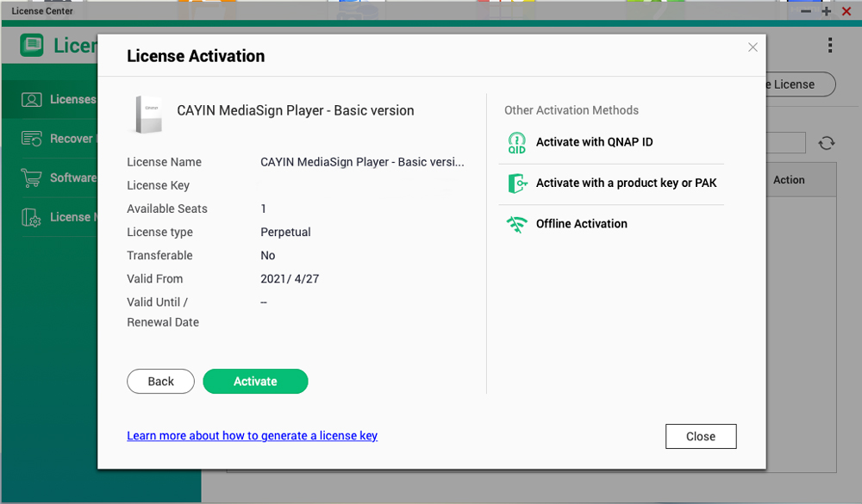
Task: Click the License Activation dialog title
Action: (196, 56)
